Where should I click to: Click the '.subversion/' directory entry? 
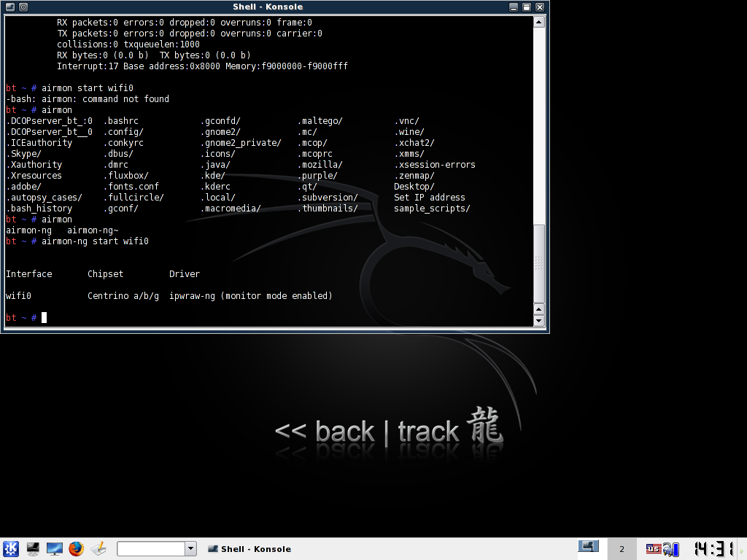328,197
